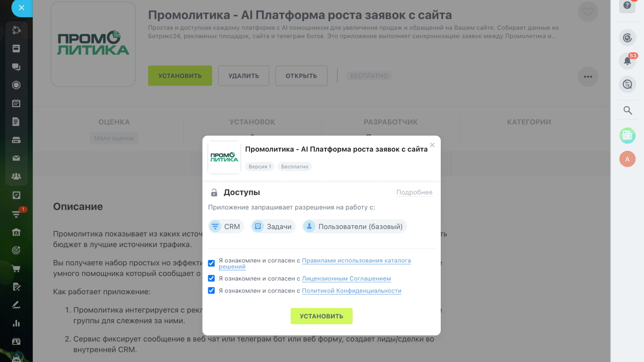
Task: Open the CoPilot spiral icon in the right panel
Action: (627, 37)
